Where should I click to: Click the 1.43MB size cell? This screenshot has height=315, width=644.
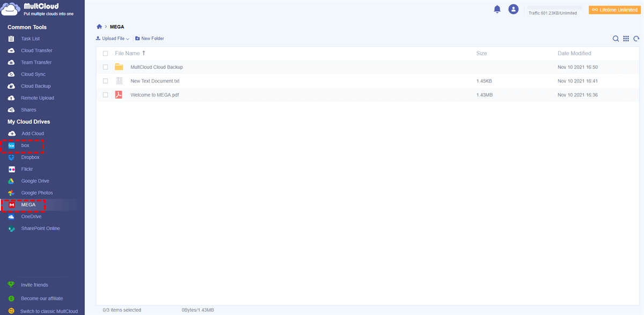[485, 94]
